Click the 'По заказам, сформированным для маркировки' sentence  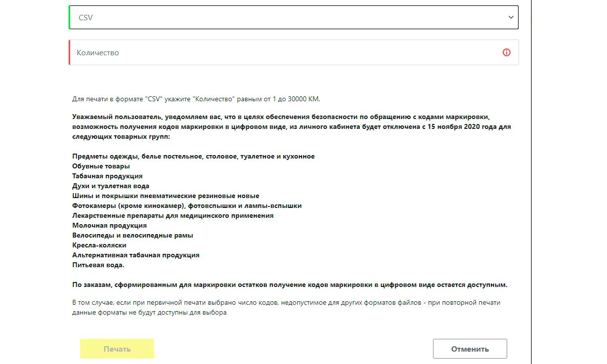[x=290, y=285]
